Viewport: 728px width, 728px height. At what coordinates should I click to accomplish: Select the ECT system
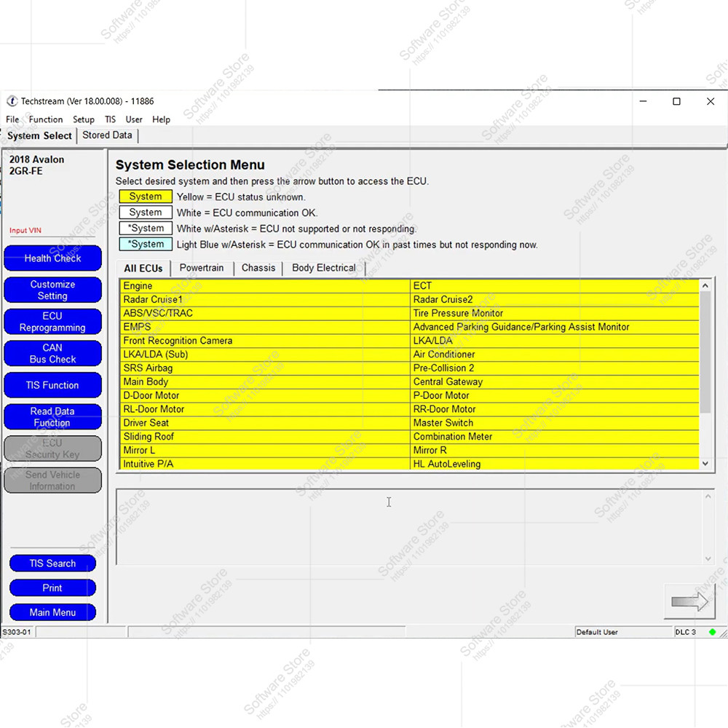555,286
